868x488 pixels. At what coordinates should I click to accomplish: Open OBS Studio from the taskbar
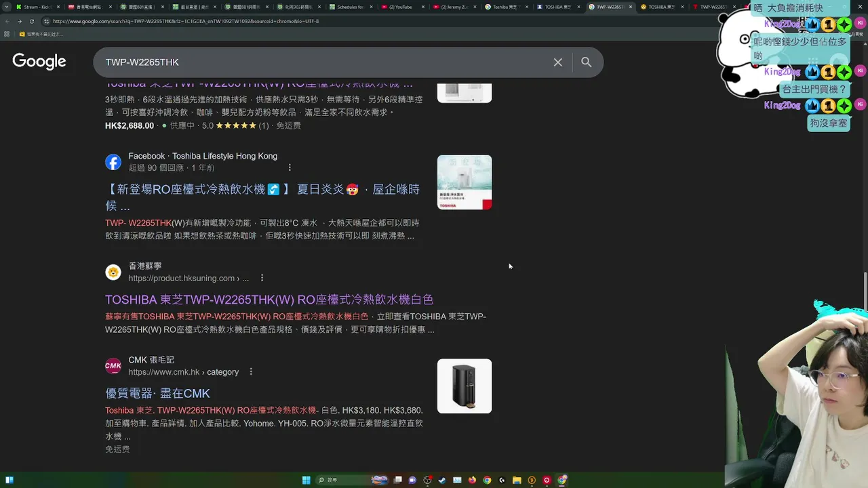[x=427, y=481]
